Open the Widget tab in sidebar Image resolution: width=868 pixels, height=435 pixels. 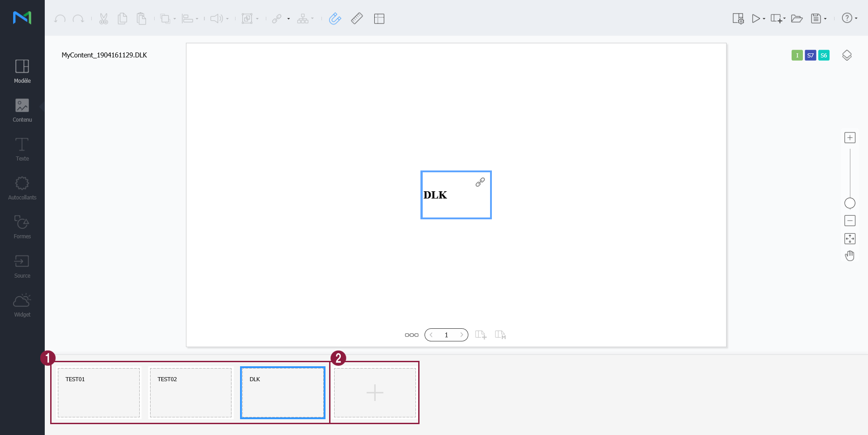click(22, 305)
